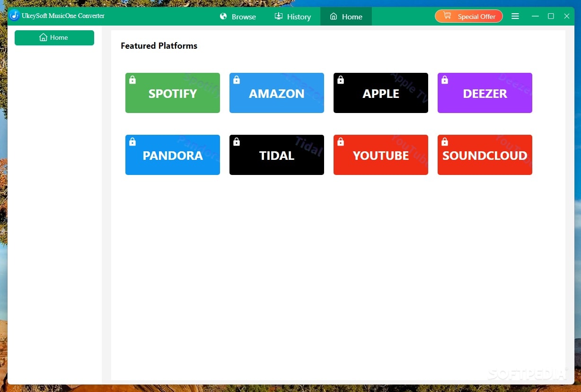Click the lock icon on Spotify tile

(132, 80)
